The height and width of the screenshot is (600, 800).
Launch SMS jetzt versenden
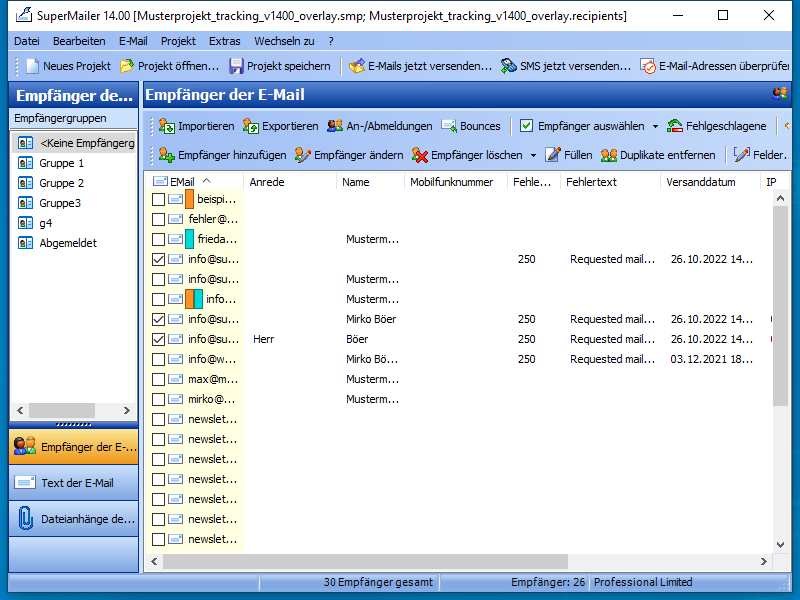pyautogui.click(x=566, y=66)
